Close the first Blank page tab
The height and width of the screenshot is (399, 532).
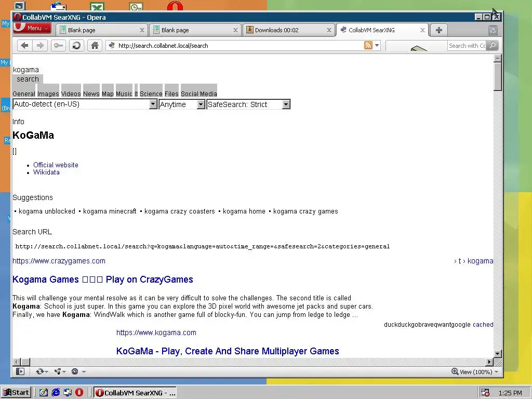click(142, 30)
